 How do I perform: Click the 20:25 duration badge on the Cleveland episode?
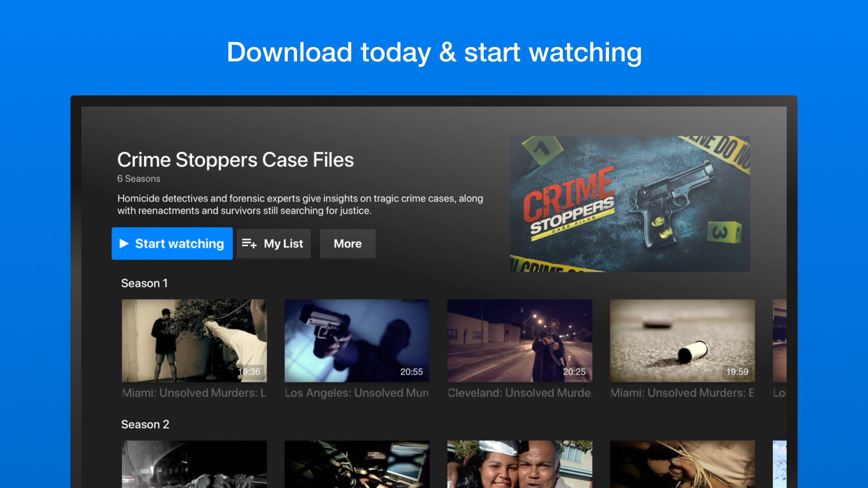[x=574, y=372]
